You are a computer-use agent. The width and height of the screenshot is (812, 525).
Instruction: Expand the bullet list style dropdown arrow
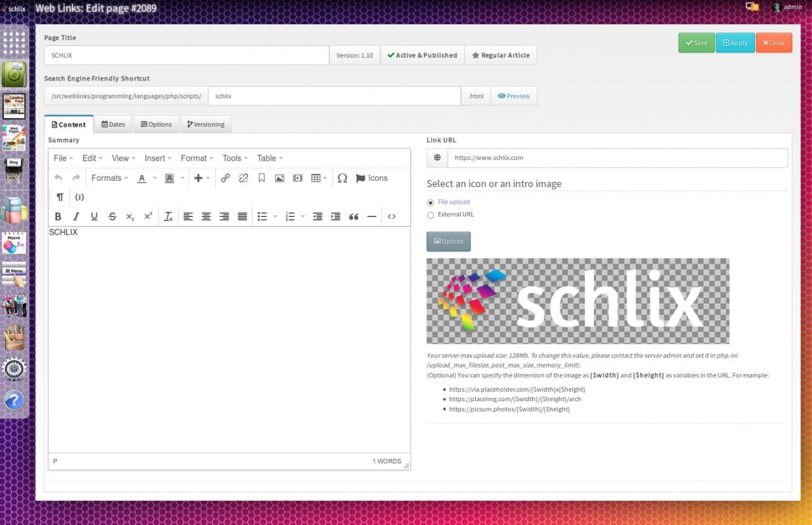pos(275,216)
